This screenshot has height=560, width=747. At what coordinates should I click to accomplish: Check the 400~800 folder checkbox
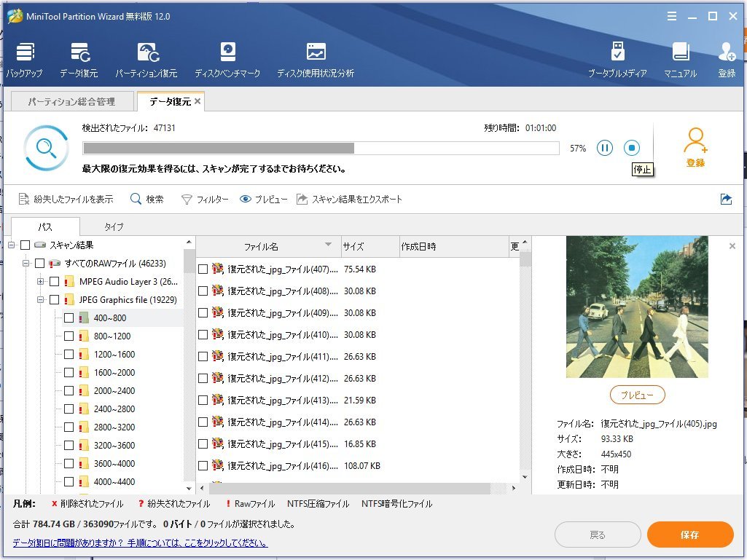point(69,318)
